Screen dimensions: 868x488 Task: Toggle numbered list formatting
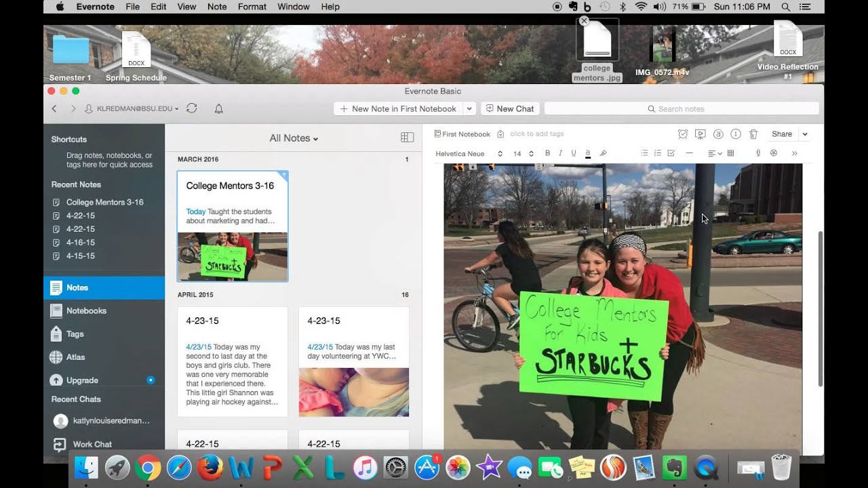click(658, 153)
